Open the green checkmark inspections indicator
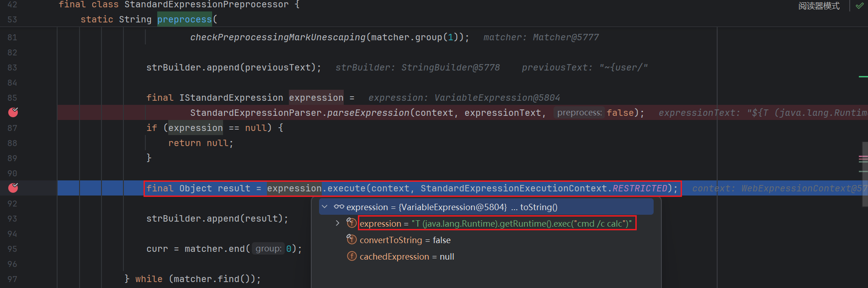868x288 pixels. [859, 6]
